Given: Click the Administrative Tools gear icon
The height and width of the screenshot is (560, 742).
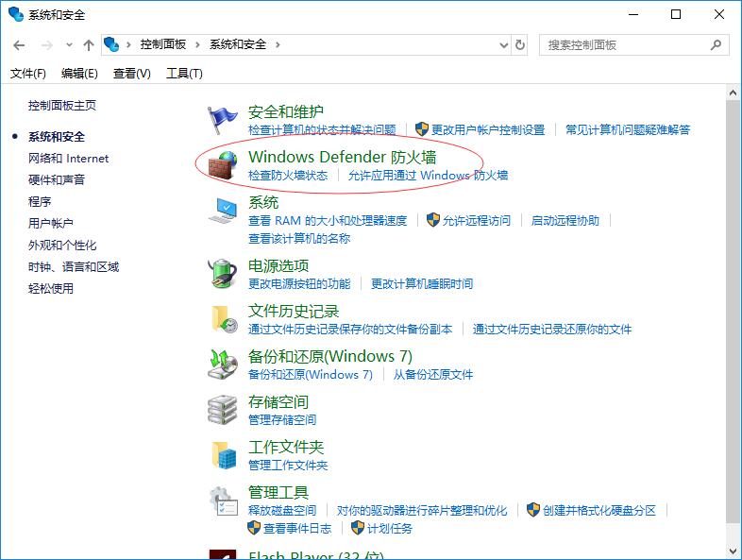Looking at the screenshot, I should 224,501.
